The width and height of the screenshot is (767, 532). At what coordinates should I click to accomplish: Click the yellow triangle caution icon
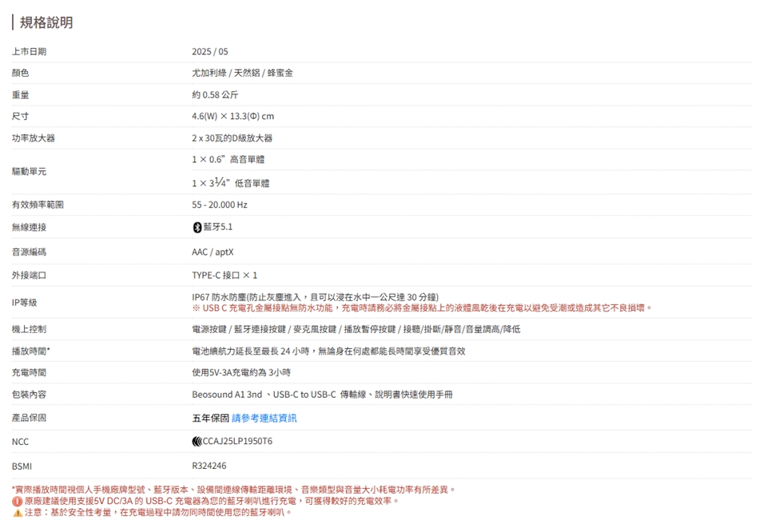[x=17, y=512]
